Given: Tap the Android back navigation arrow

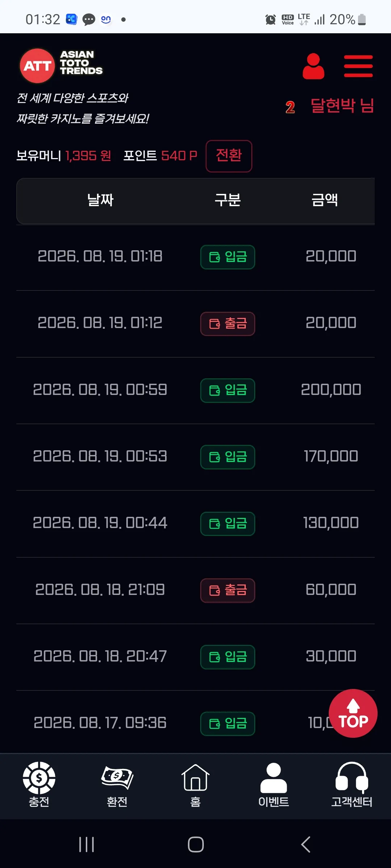Looking at the screenshot, I should [x=306, y=844].
